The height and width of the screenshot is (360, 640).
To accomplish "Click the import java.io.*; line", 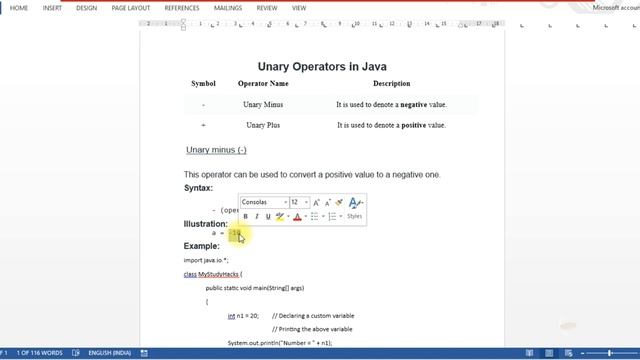I will [x=206, y=260].
